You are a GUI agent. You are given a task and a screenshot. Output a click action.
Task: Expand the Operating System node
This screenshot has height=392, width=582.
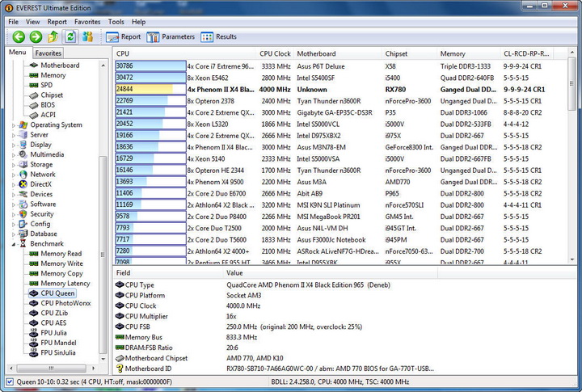(x=14, y=125)
